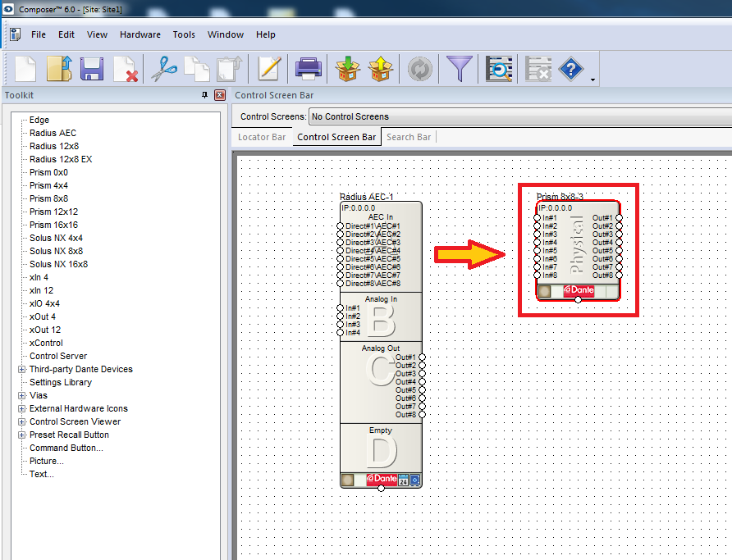
Task: Click the box icon with yellow up arrow
Action: (x=381, y=69)
